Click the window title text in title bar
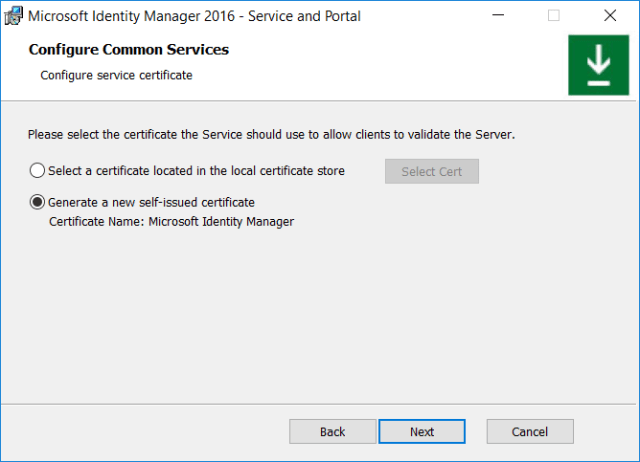Viewport: 640px width, 462px height. point(194,16)
